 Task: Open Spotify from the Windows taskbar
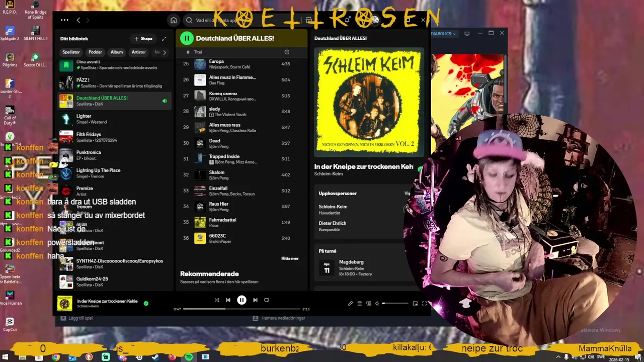189,357
